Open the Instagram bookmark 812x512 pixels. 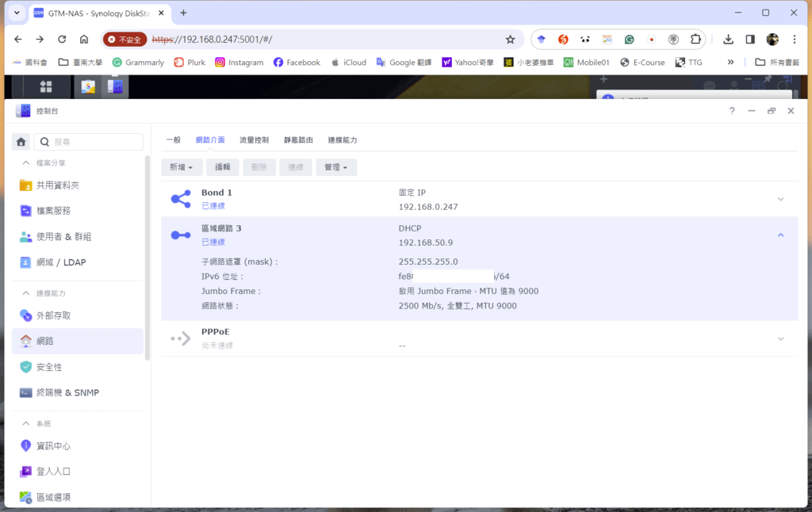tap(239, 62)
